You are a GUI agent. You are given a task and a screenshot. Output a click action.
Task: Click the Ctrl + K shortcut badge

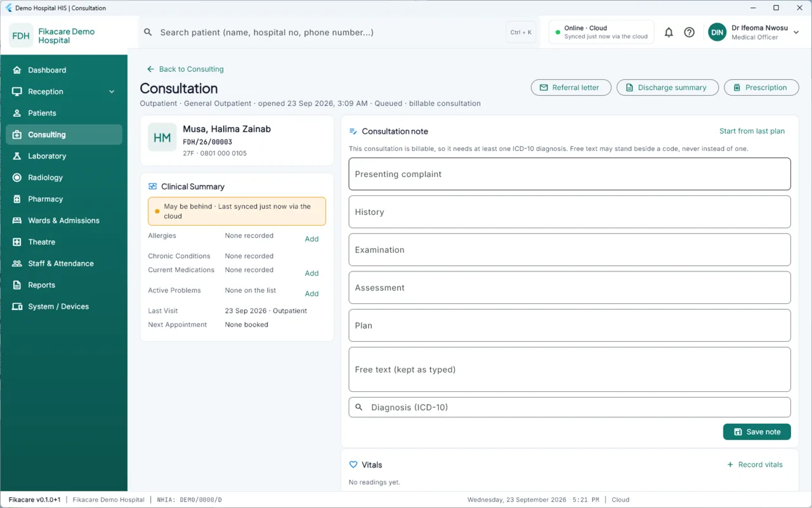coord(521,32)
